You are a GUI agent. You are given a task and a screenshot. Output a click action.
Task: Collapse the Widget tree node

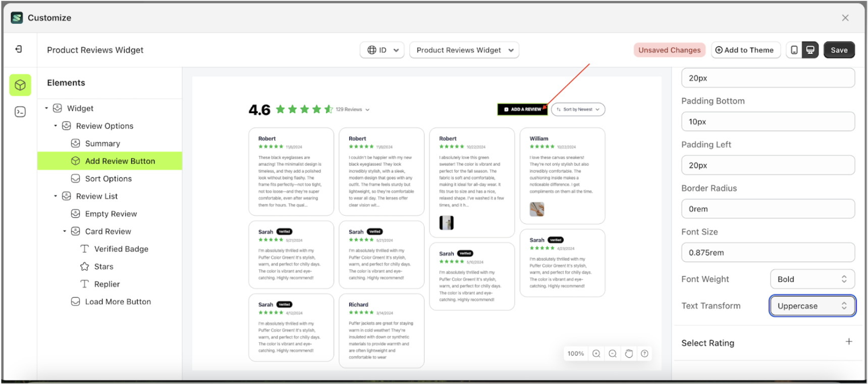pos(46,108)
